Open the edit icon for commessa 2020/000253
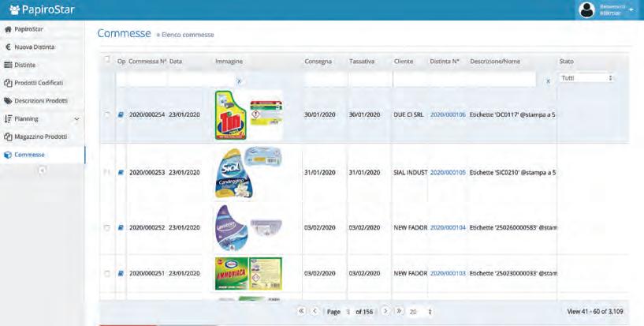This screenshot has height=326, width=644. pyautogui.click(x=121, y=173)
